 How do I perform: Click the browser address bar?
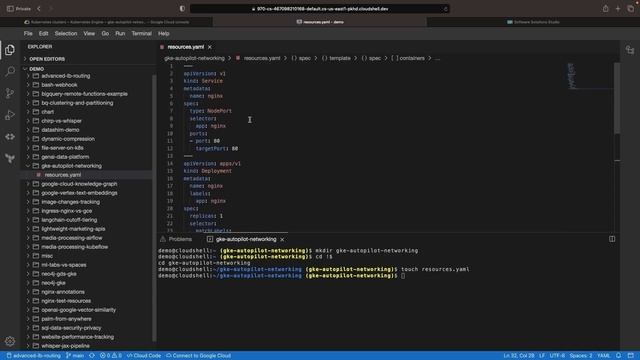tap(320, 9)
